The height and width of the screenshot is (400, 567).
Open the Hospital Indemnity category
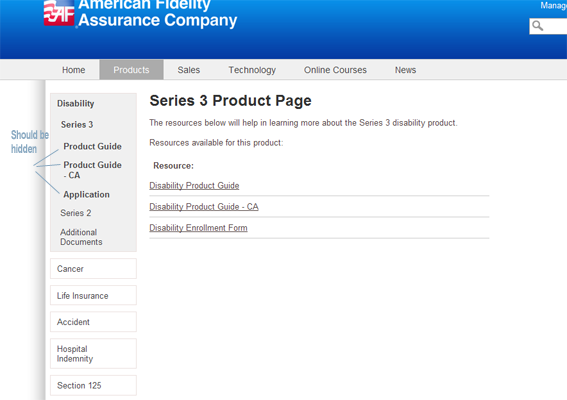pyautogui.click(x=93, y=354)
